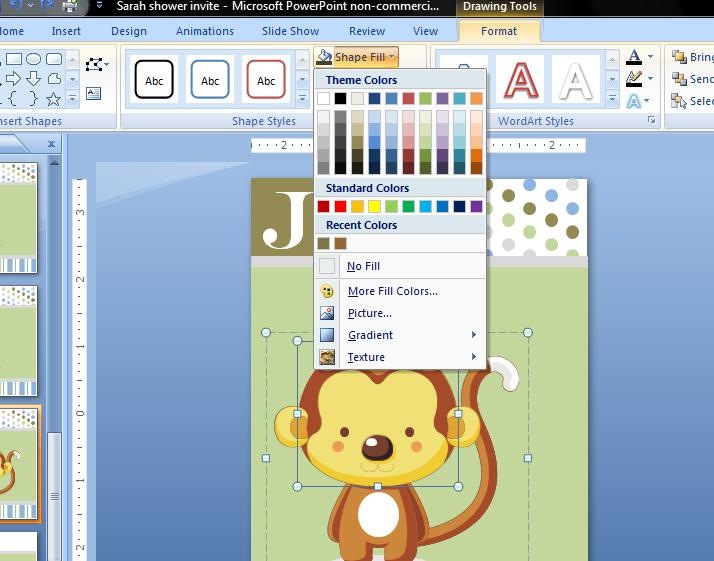Open the Picture fill option icon
714x561 pixels.
point(327,313)
